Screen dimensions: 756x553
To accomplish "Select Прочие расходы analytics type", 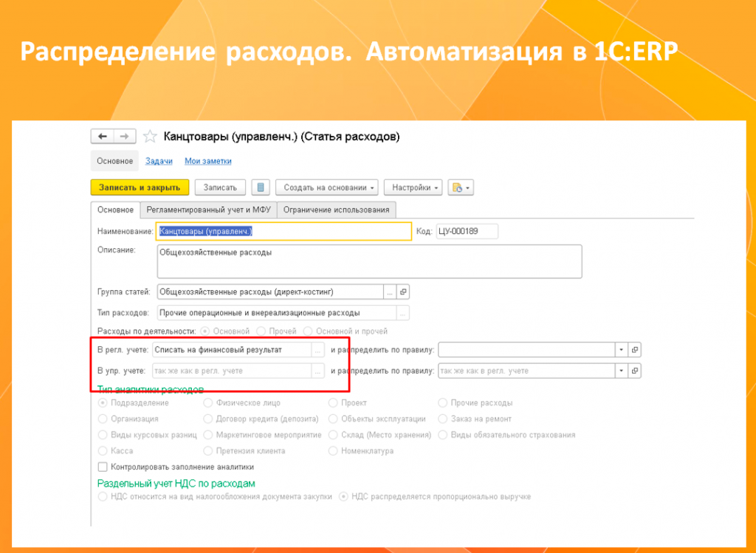I will click(443, 402).
